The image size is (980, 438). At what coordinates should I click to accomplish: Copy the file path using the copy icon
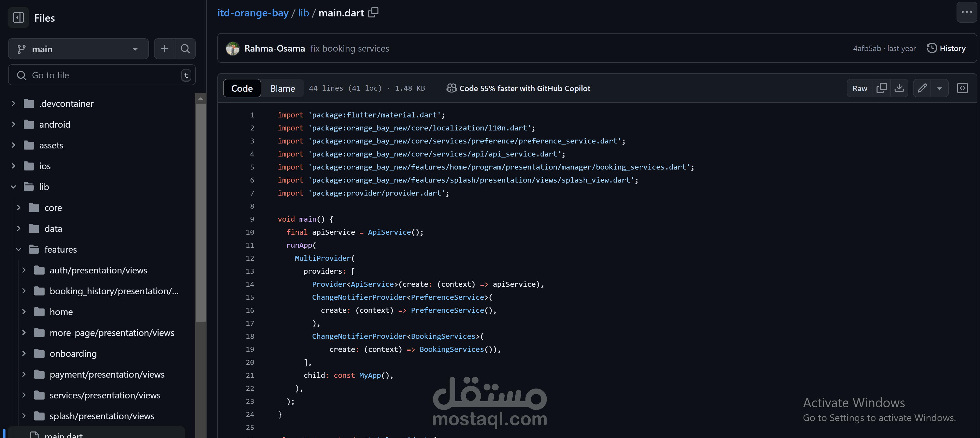(373, 12)
